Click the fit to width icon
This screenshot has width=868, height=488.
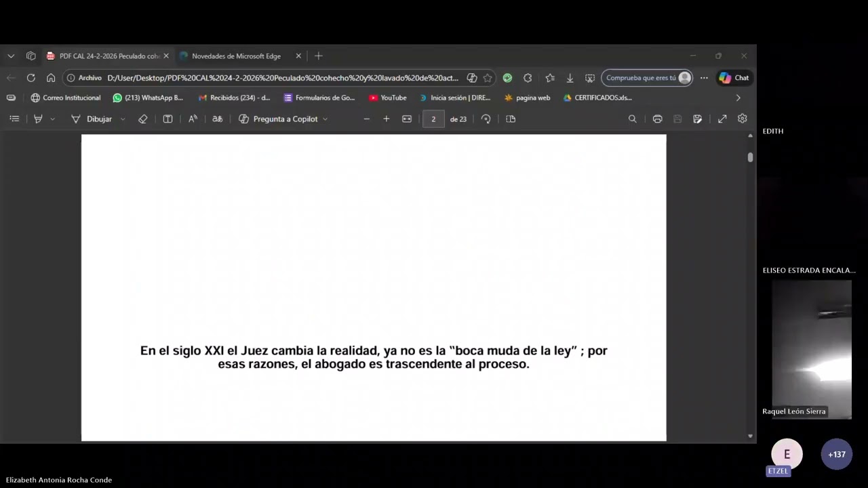pos(407,119)
